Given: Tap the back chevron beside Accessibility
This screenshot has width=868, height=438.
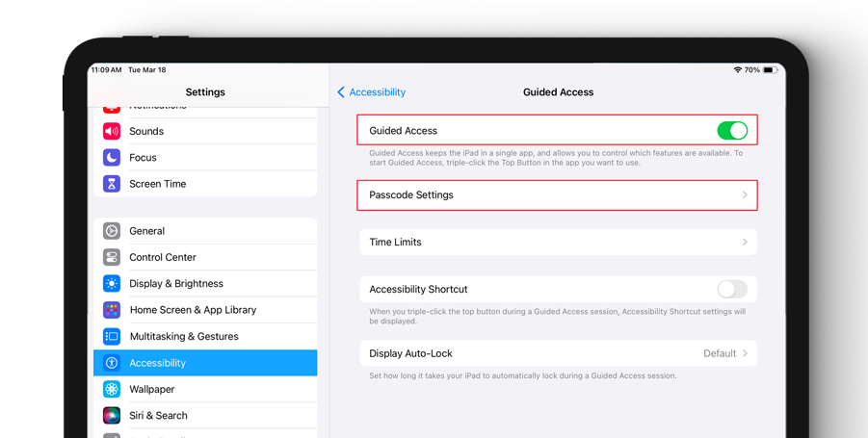Looking at the screenshot, I should (341, 91).
